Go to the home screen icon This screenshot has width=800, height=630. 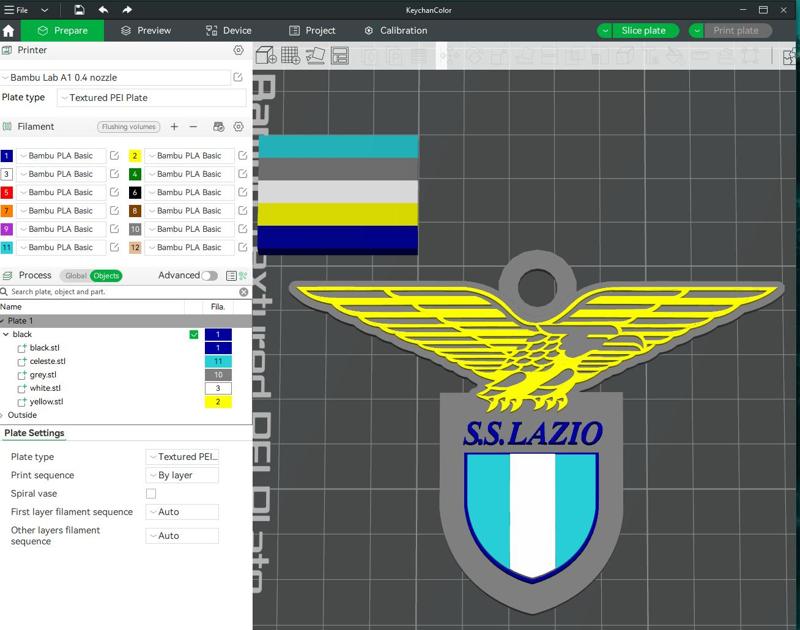8,31
